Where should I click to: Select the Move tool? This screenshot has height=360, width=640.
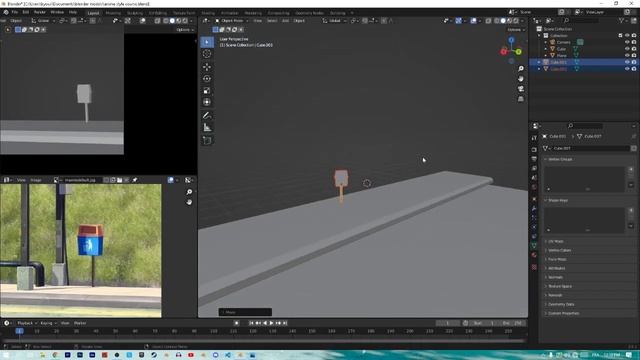coord(207,67)
